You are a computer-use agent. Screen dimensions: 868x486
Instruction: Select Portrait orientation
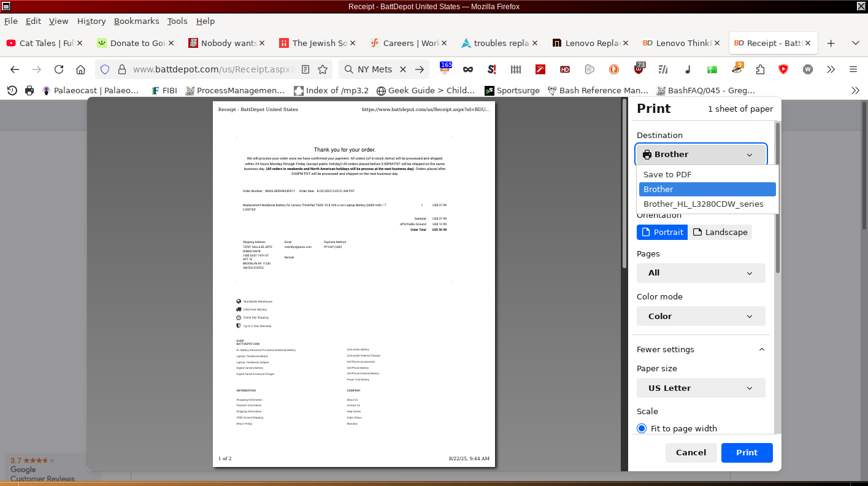662,232
